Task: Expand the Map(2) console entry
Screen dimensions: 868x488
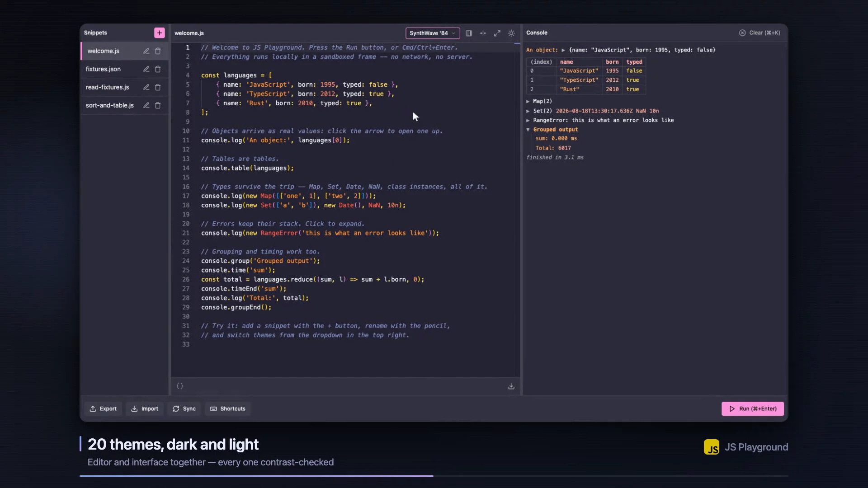Action: [x=528, y=101]
